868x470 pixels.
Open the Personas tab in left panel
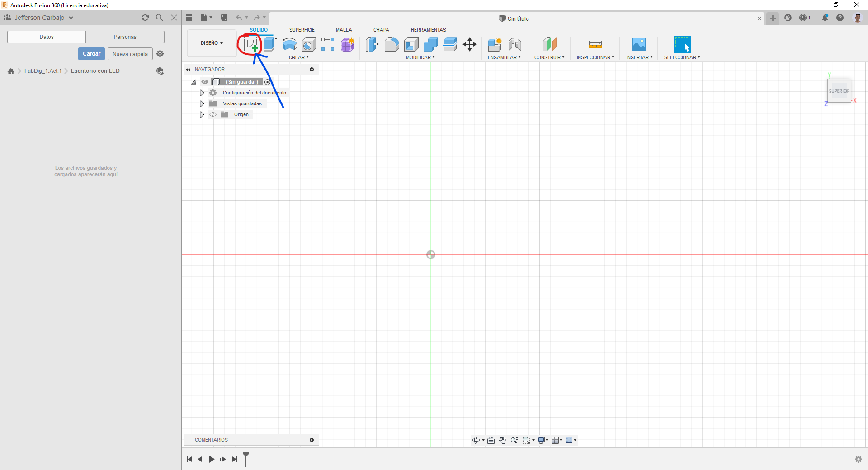125,37
